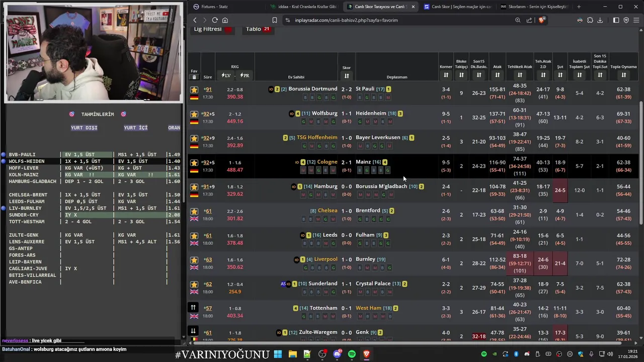Toggle favorite star for TSG Hoffenheim match
This screenshot has width=644, height=362.
click(194, 138)
